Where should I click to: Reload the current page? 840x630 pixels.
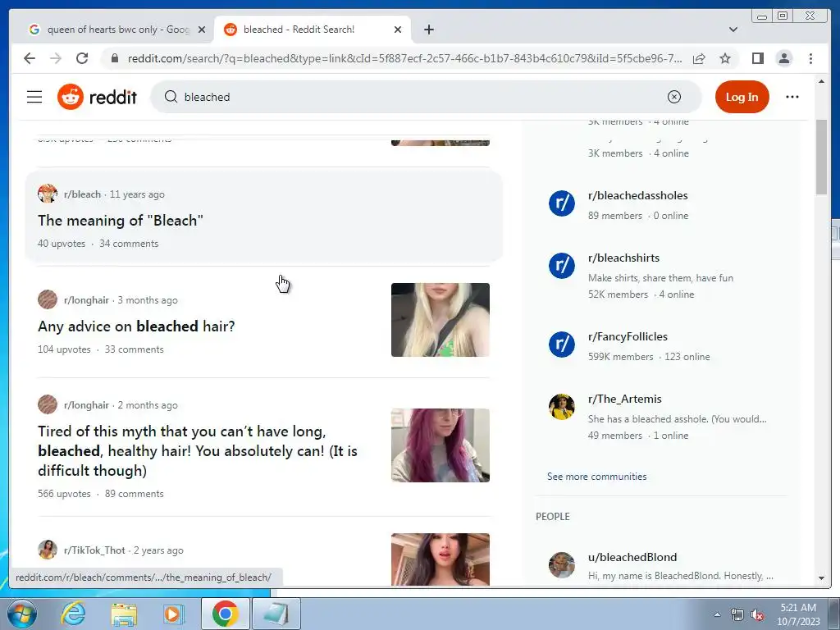[82, 58]
